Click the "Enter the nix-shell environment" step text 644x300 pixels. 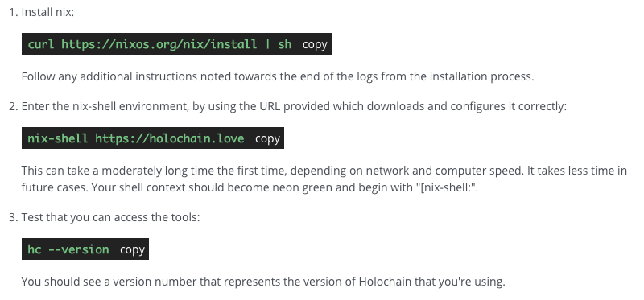tap(294, 106)
